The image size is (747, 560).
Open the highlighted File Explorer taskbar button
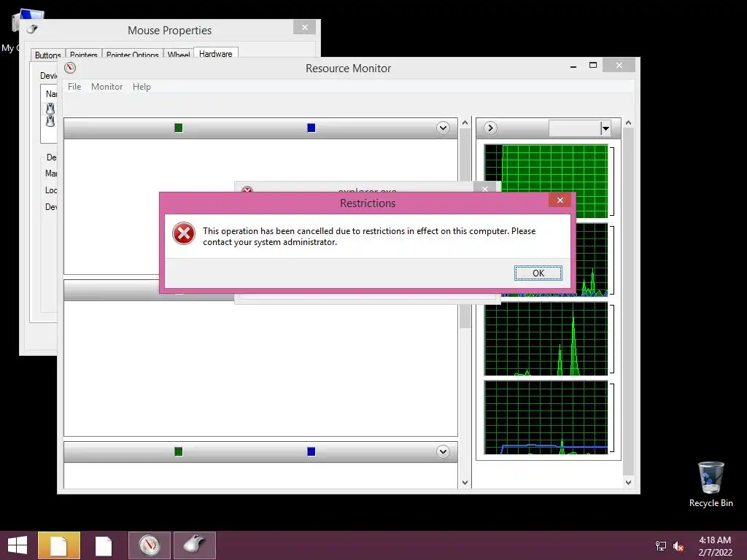pyautogui.click(x=59, y=545)
